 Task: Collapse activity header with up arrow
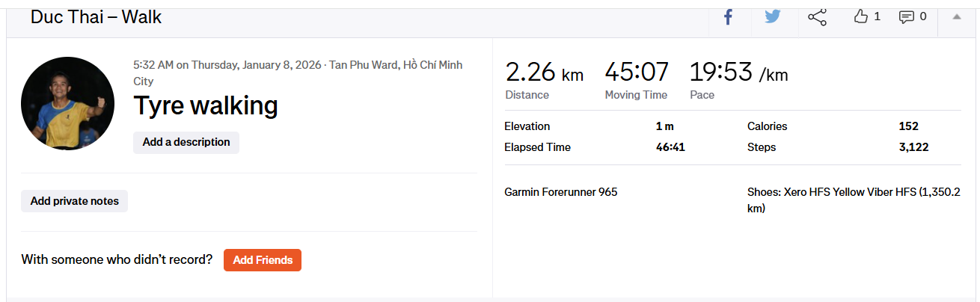(x=956, y=17)
